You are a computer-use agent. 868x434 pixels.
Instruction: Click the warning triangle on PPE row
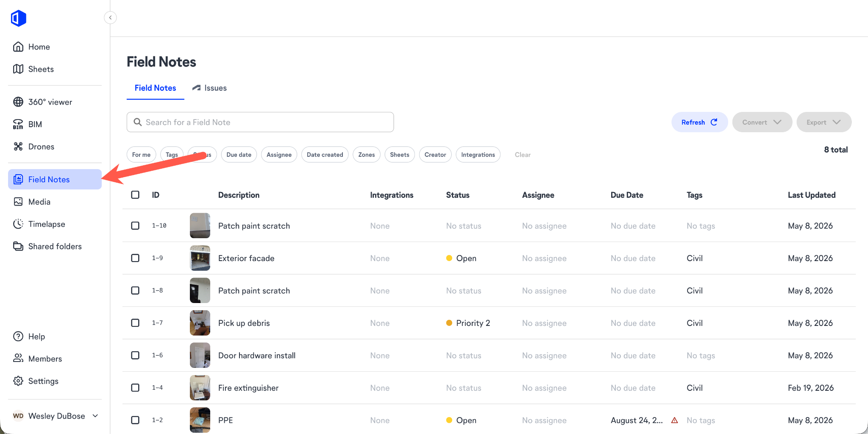click(x=675, y=420)
